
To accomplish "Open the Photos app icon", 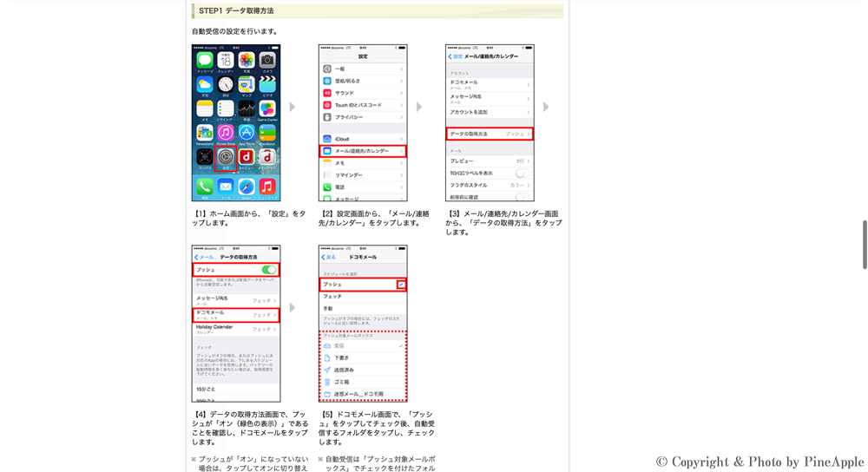I will [x=247, y=60].
